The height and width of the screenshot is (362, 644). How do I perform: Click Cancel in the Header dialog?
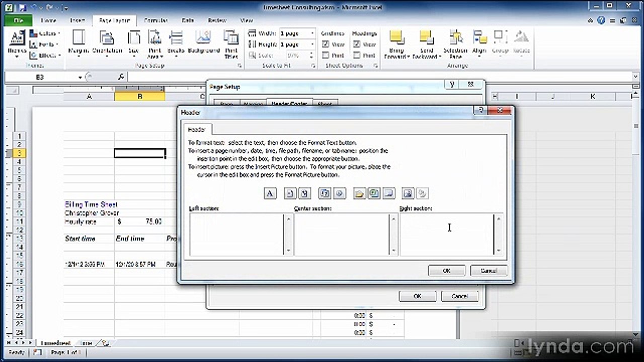click(489, 270)
